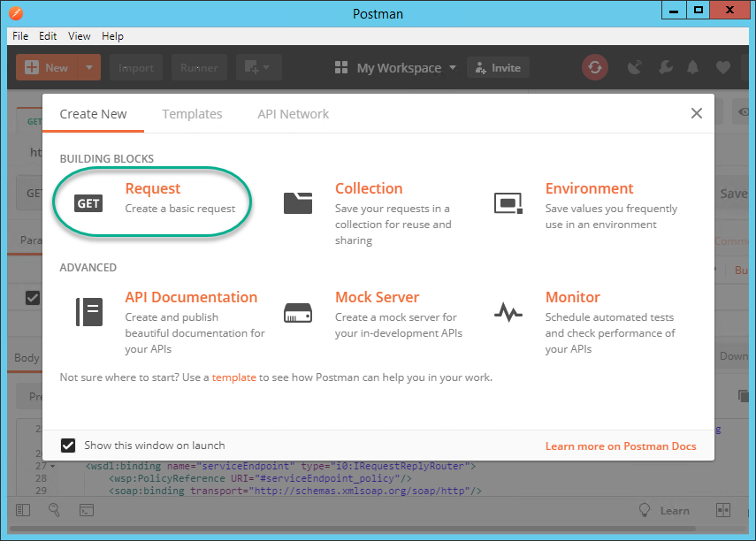Click the API Documentation heading

191,297
